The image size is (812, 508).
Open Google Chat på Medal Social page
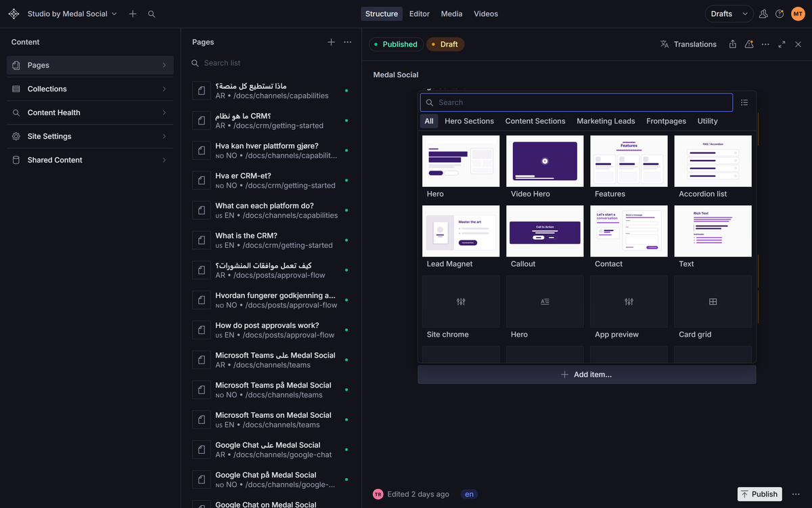271,480
